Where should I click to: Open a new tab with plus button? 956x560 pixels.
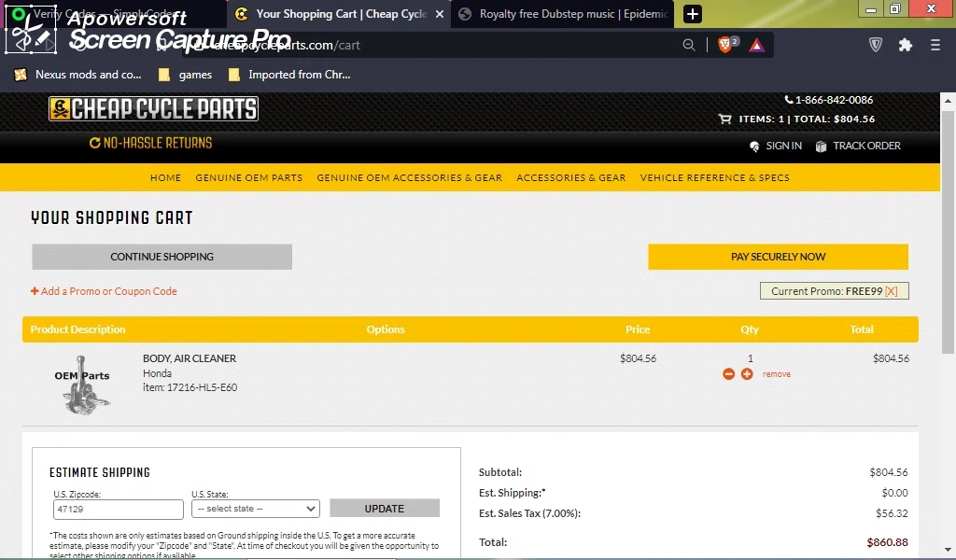[692, 14]
